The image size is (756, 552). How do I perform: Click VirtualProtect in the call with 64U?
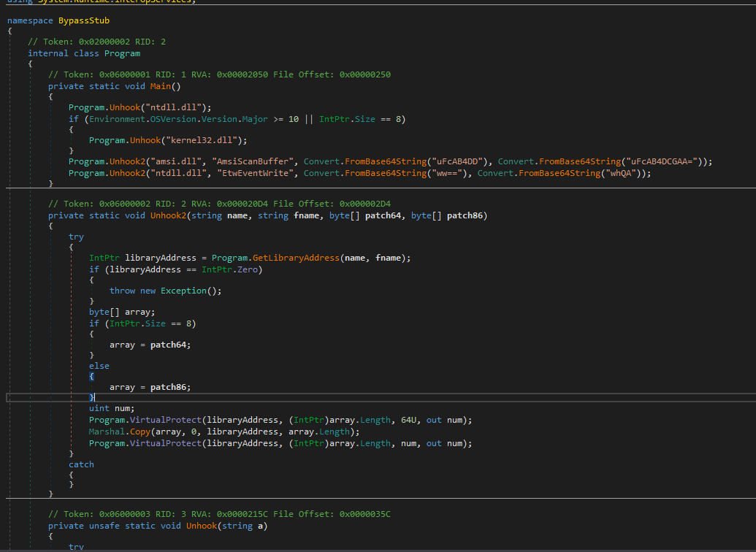[x=165, y=420]
